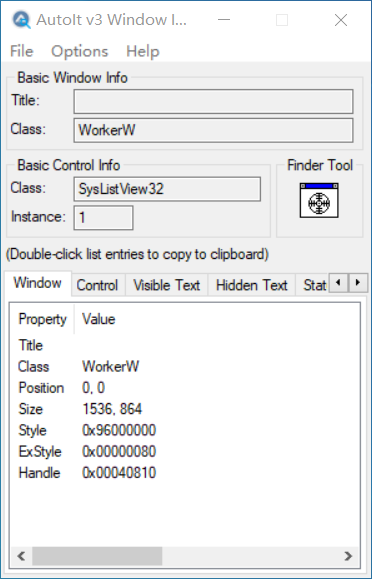Switch to the Visible Text tab
Image resolution: width=372 pixels, height=579 pixels.
pos(167,285)
